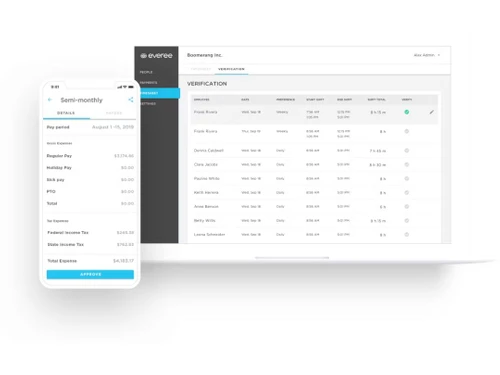Unverify Frank Rivera's Wednesday shift green check

[x=407, y=112]
